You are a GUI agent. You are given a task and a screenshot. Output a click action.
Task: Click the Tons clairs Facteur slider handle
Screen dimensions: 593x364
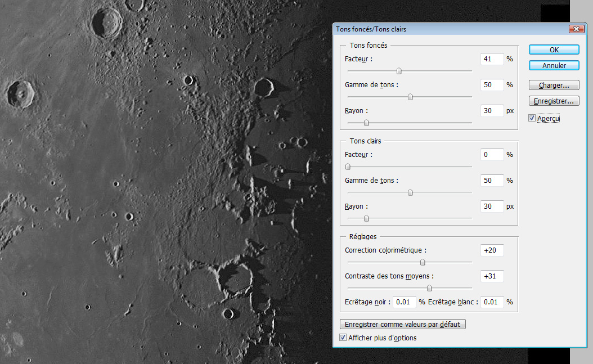[348, 167]
